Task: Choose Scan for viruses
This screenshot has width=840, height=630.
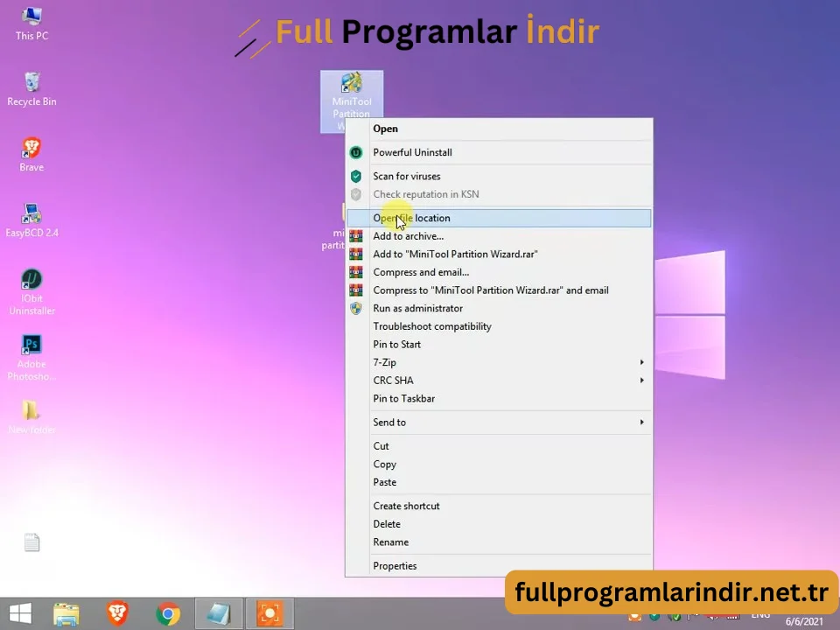Action: [499, 176]
